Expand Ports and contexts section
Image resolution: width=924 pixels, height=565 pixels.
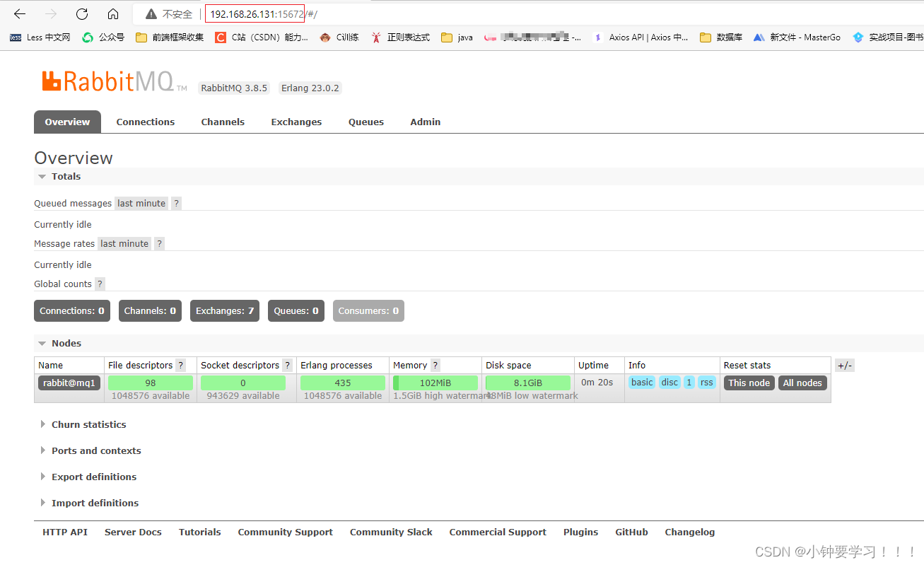[90, 451]
